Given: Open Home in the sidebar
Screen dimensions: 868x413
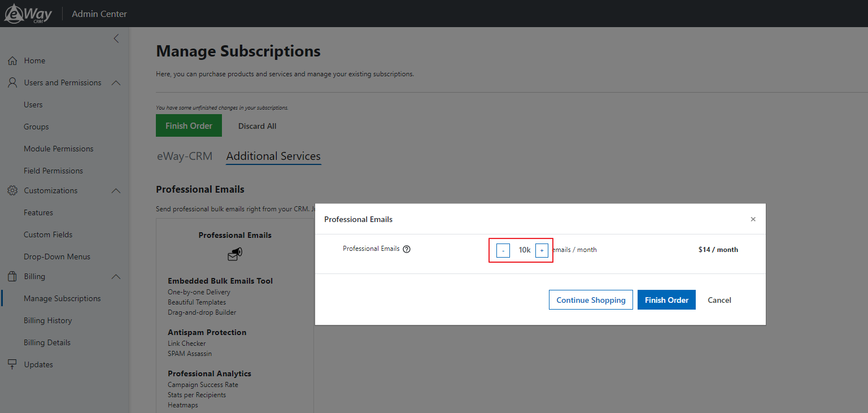Looking at the screenshot, I should pyautogui.click(x=34, y=60).
